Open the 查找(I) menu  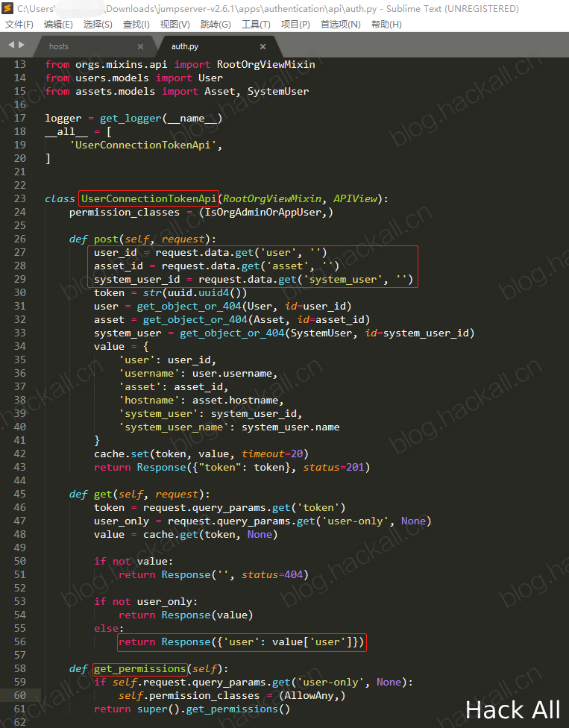[x=136, y=24]
